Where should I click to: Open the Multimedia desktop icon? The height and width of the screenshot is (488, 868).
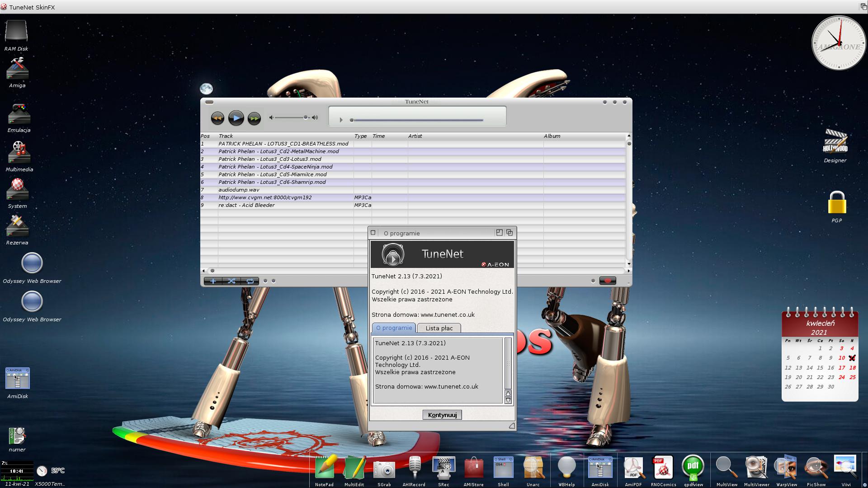click(x=19, y=156)
